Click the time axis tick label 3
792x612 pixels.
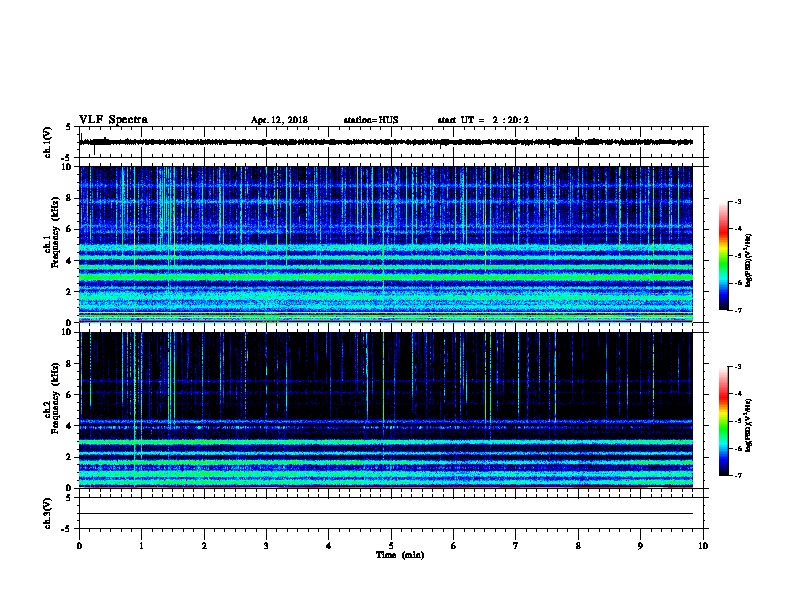(x=266, y=546)
